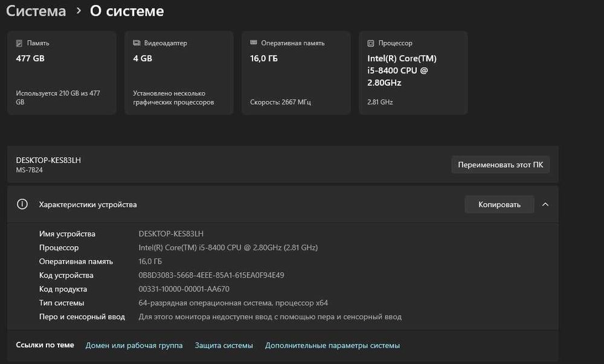The image size is (604, 364).
Task: Click the storage drive icon beside Память
Action: [19, 43]
